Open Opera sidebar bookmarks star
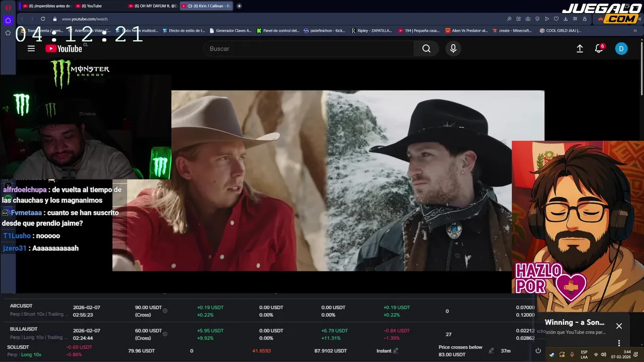644x362 pixels. (x=8, y=33)
